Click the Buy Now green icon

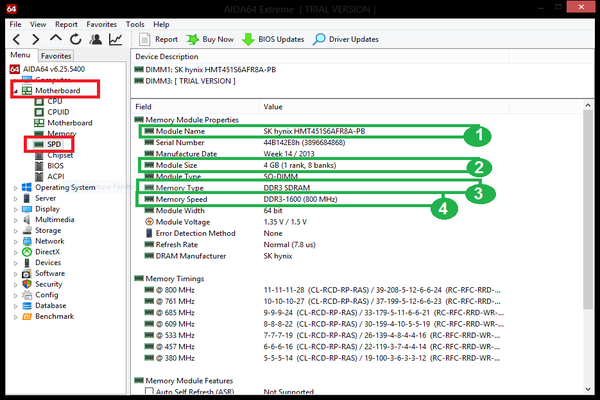pos(192,39)
